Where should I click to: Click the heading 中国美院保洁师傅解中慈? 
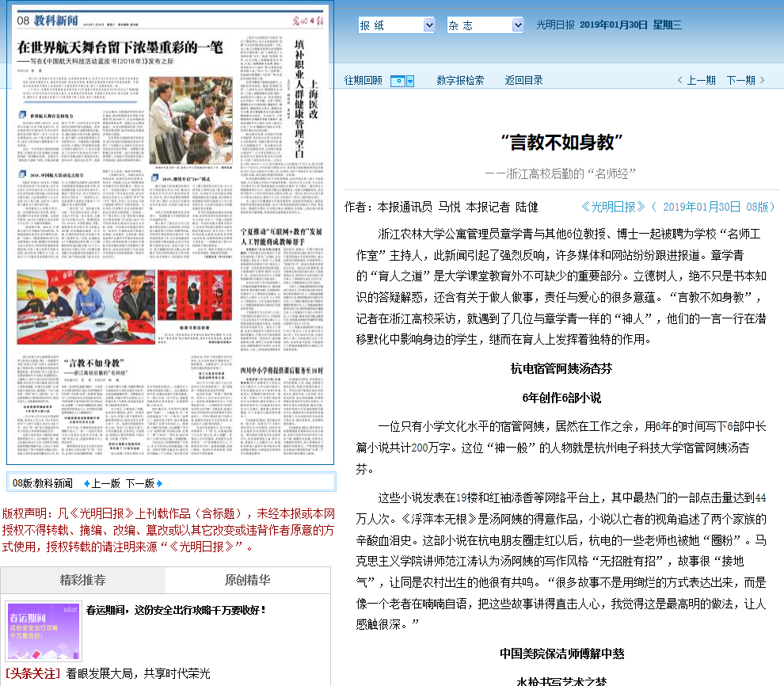pyautogui.click(x=562, y=654)
